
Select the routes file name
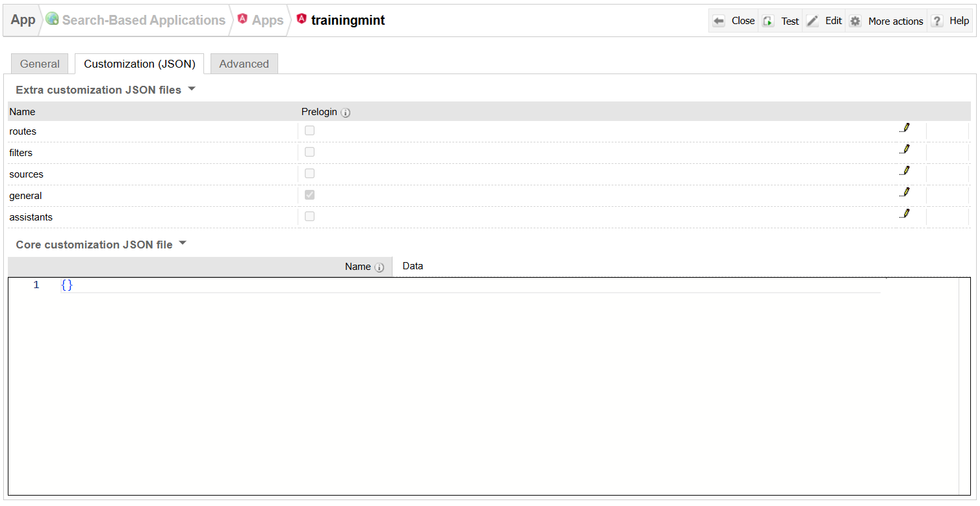23,131
